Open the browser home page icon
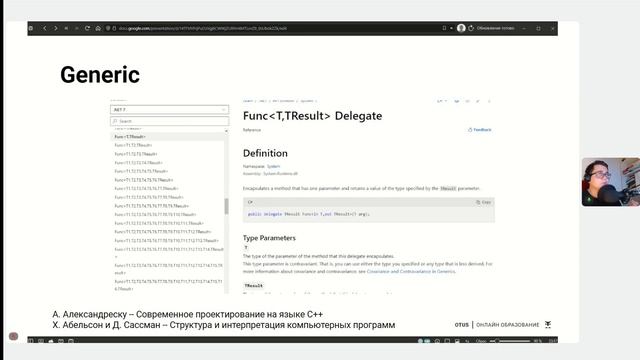The image size is (640, 360). click(x=98, y=28)
